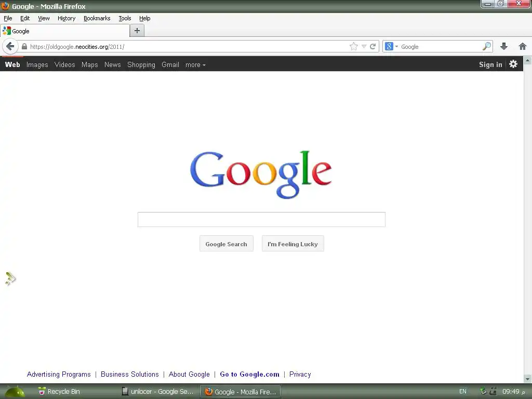
Task: Go to Google Videos
Action: pos(64,64)
